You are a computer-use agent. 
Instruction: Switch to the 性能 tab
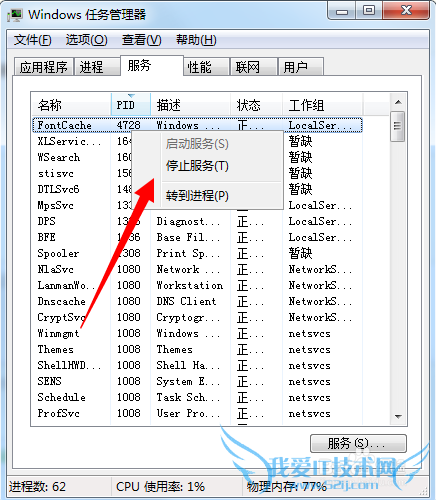(x=207, y=67)
